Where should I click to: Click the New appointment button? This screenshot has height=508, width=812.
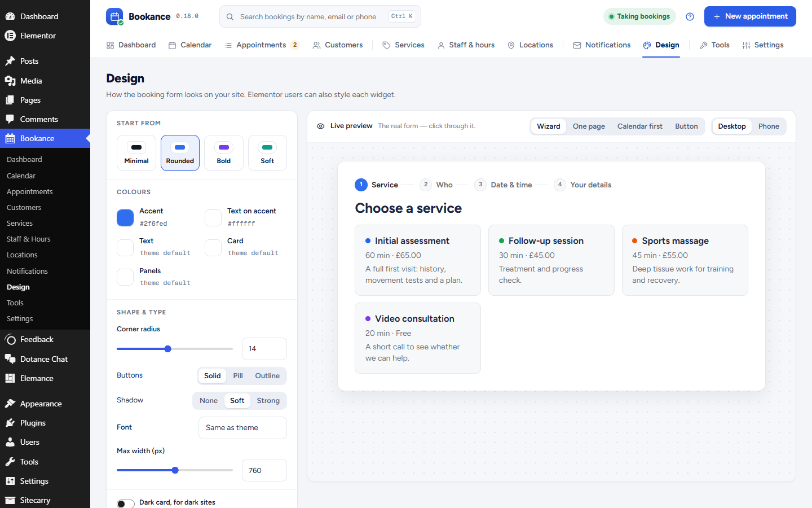pos(750,16)
